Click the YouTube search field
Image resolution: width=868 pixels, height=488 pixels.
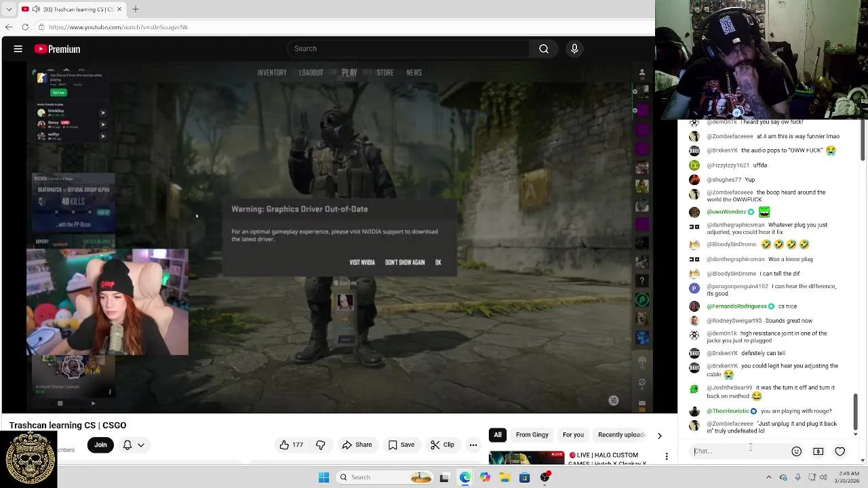click(408, 49)
